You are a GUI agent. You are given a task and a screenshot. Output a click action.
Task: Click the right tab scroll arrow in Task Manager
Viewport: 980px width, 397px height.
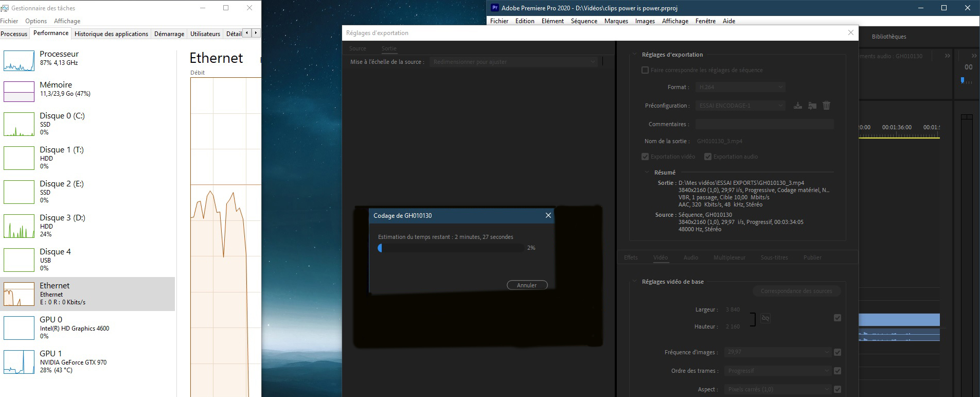256,33
